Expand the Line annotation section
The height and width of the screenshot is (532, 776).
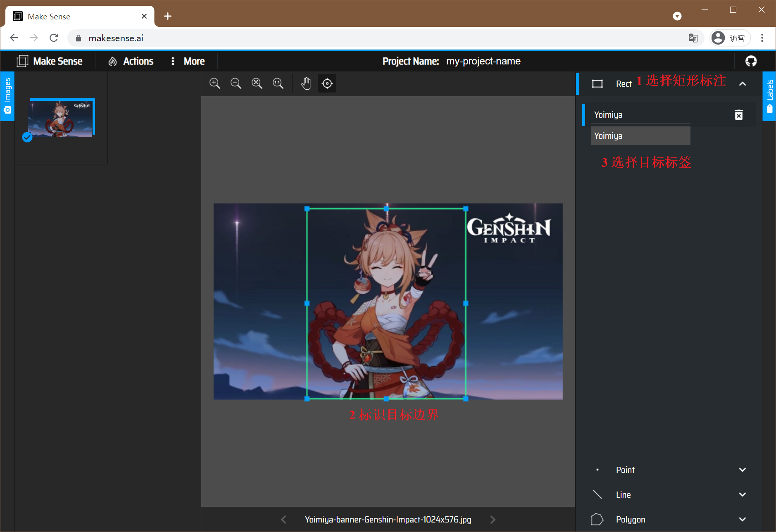click(742, 494)
